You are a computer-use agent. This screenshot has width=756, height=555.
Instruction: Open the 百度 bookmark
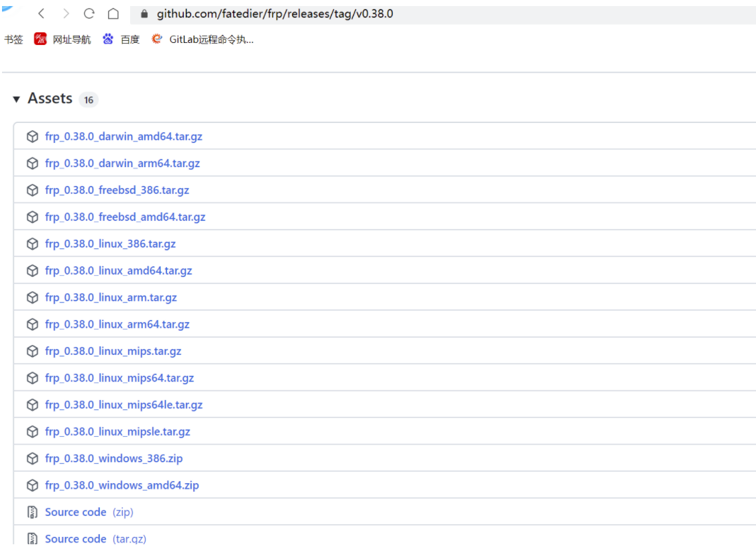click(129, 40)
